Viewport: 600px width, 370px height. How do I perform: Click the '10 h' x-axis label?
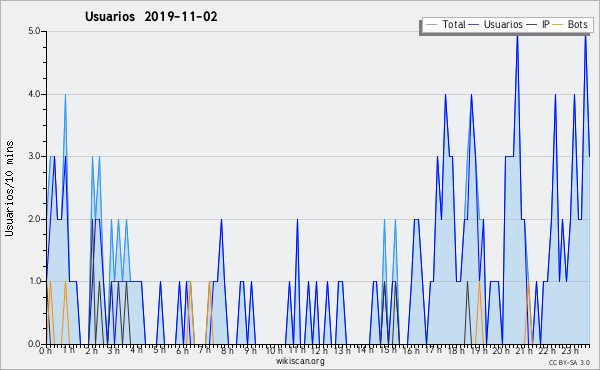pyautogui.click(x=274, y=350)
